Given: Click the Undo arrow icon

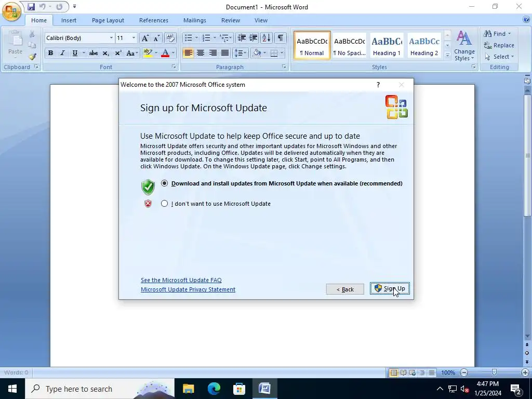Looking at the screenshot, I should 42,6.
